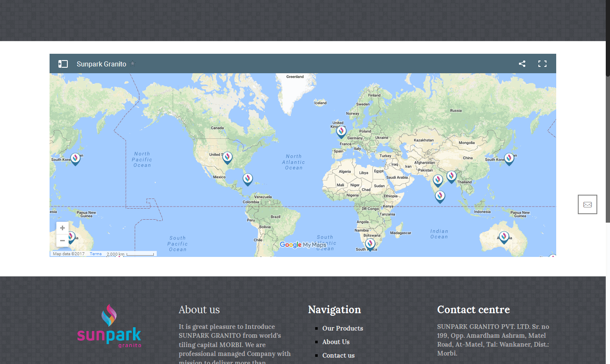
Task: Zoom in on the map
Action: pos(62,228)
